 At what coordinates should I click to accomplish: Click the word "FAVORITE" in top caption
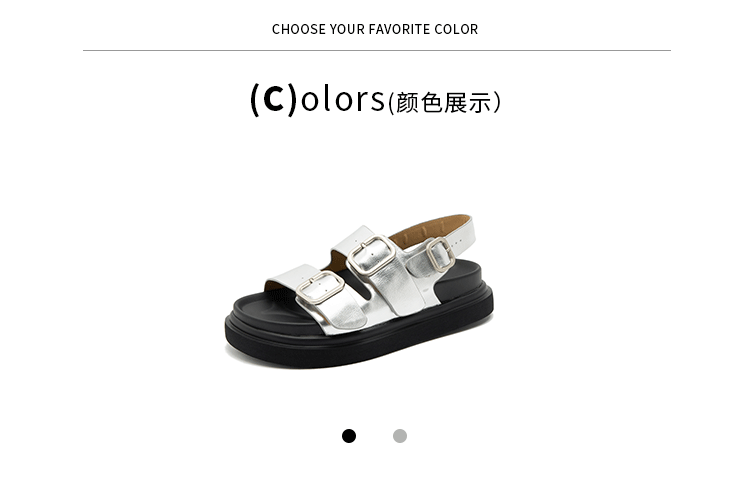pos(399,29)
